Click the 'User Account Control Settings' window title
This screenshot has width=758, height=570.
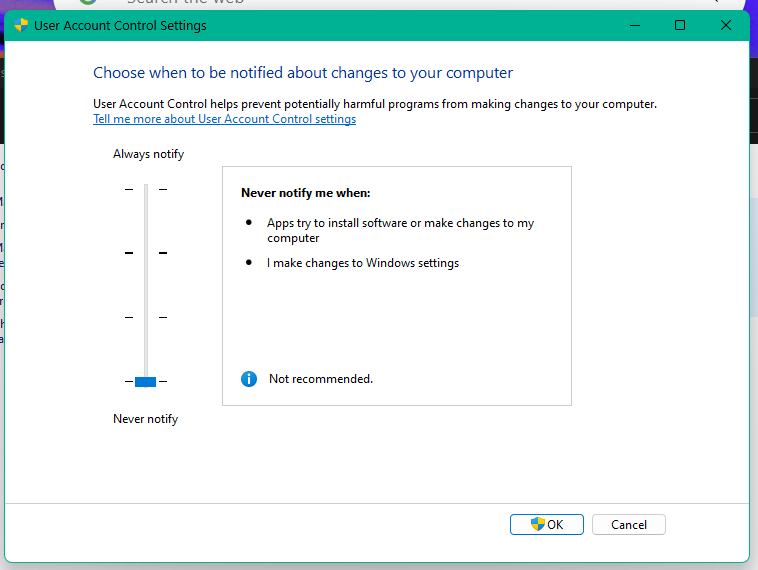pos(120,26)
